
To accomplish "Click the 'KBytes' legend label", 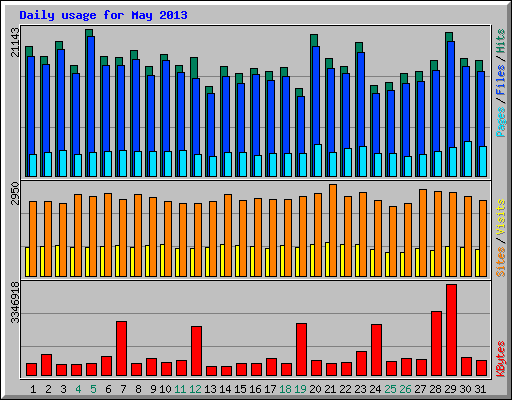I will [501, 359].
